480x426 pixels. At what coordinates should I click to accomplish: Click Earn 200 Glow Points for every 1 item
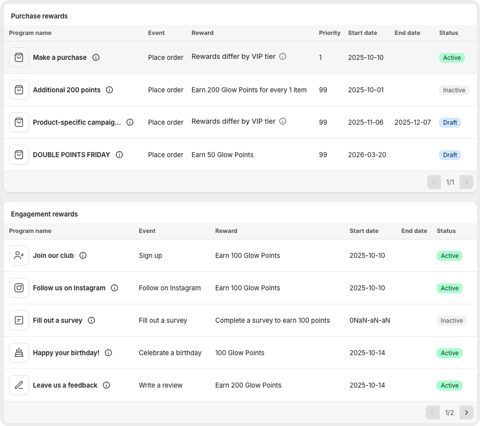249,90
